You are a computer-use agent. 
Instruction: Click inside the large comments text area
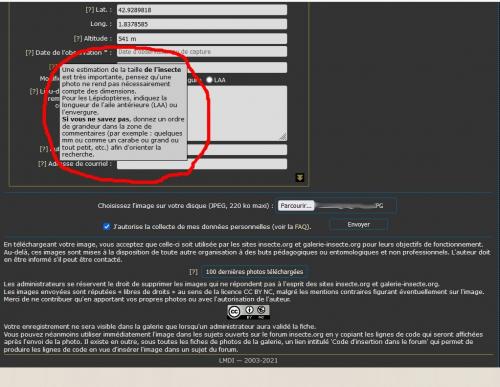click(x=237, y=113)
